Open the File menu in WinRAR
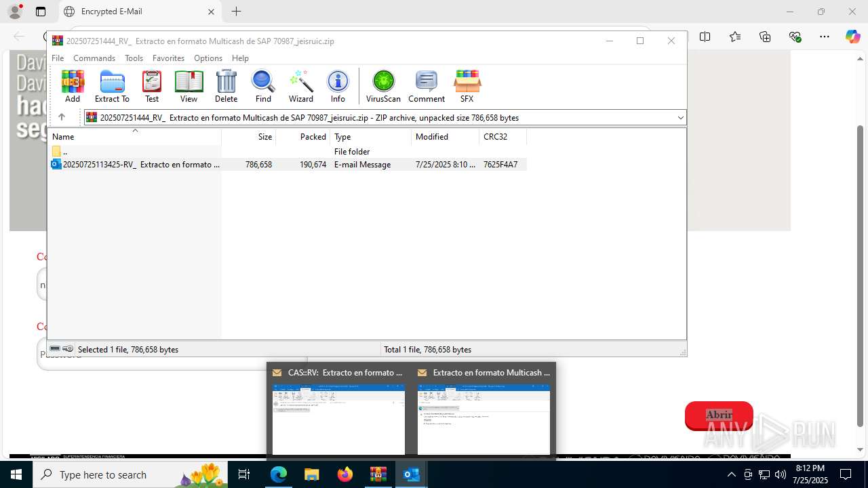The width and height of the screenshot is (868, 488). click(58, 58)
